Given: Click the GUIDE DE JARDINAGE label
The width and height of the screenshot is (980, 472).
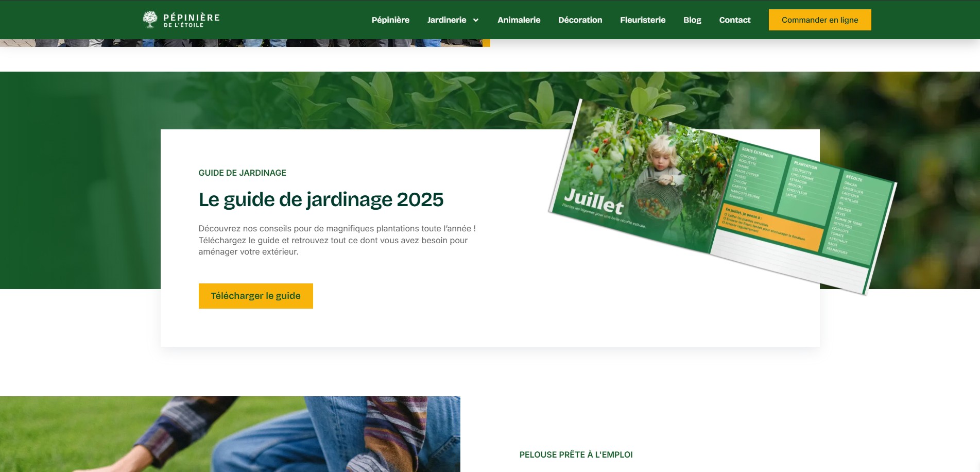Looking at the screenshot, I should point(242,173).
